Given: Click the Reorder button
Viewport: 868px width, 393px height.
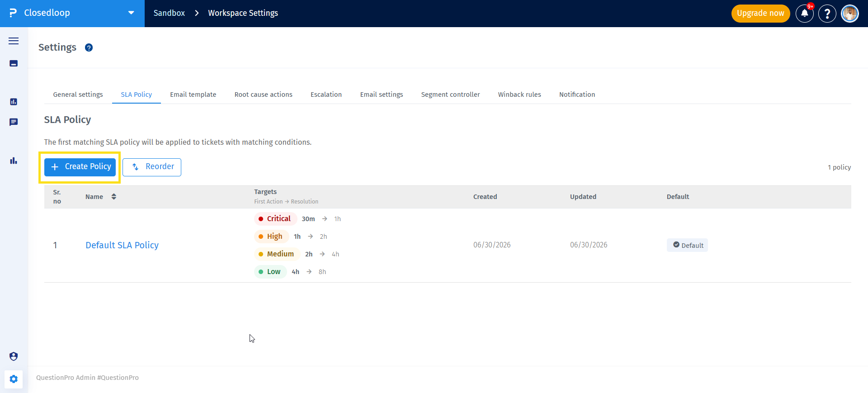Looking at the screenshot, I should click(x=152, y=167).
